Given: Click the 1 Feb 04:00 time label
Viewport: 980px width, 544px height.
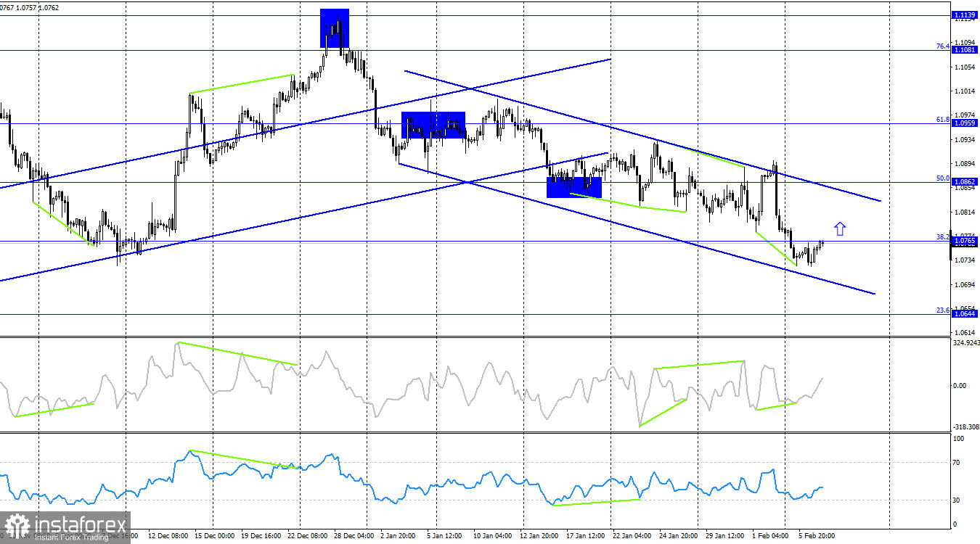Looking at the screenshot, I should click(x=772, y=537).
